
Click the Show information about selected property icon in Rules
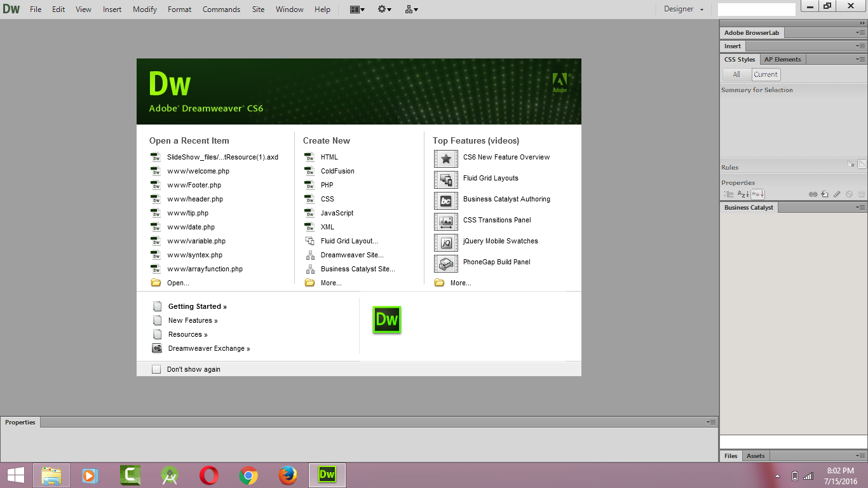click(x=851, y=164)
